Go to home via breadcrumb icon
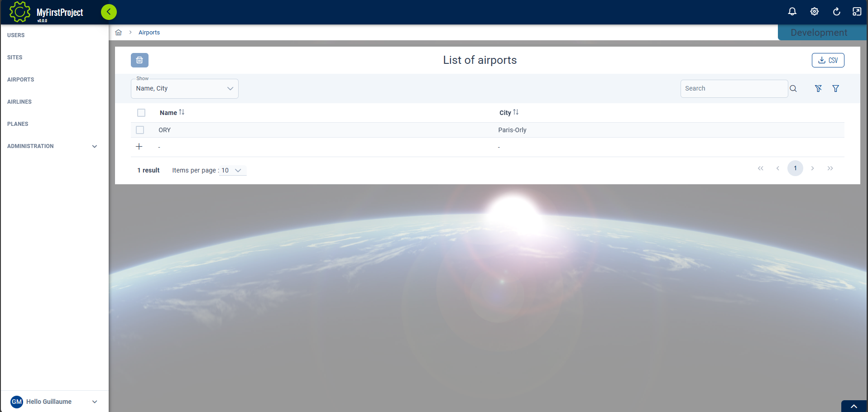The height and width of the screenshot is (412, 868). tap(119, 33)
